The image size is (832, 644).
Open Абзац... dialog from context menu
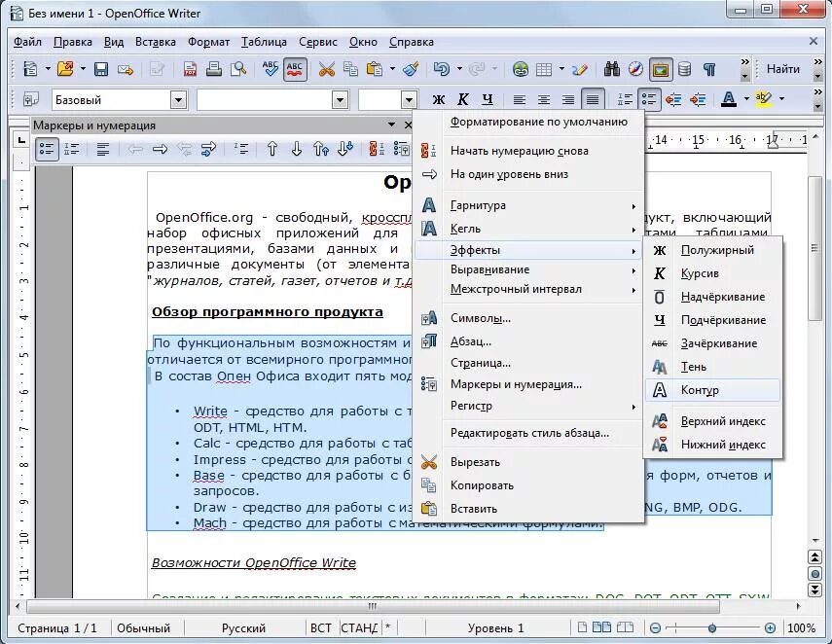pos(528,341)
